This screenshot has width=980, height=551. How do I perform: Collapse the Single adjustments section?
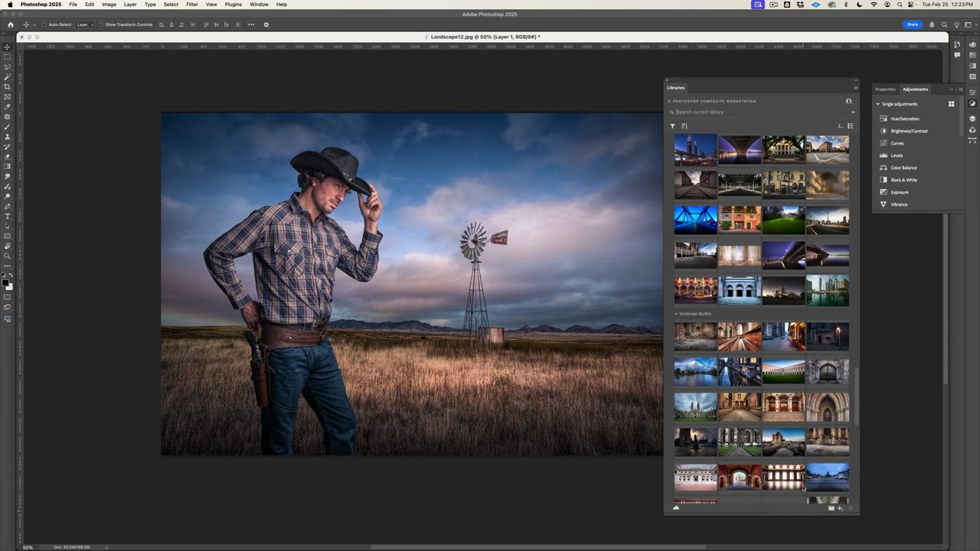[x=878, y=103]
